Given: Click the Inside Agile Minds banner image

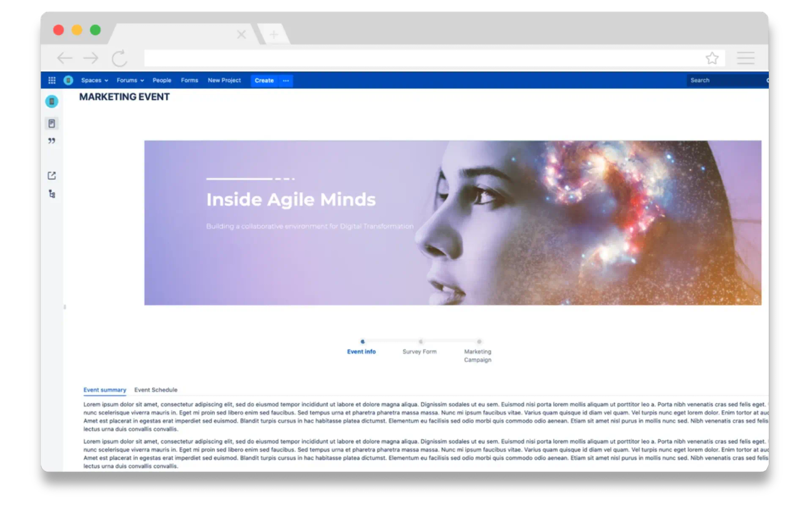Looking at the screenshot, I should click(453, 223).
